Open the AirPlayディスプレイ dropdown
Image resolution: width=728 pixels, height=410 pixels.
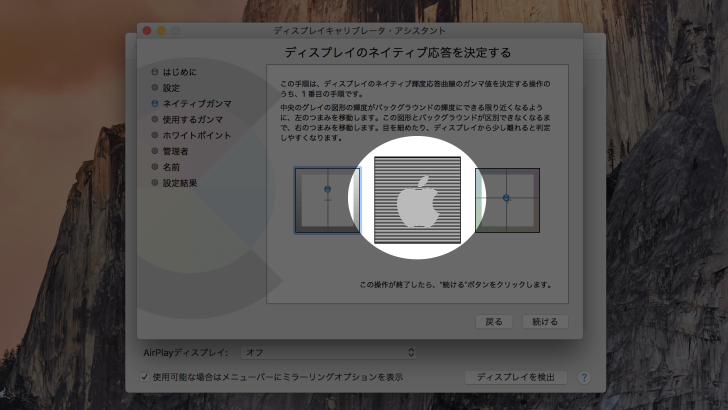tap(328, 352)
